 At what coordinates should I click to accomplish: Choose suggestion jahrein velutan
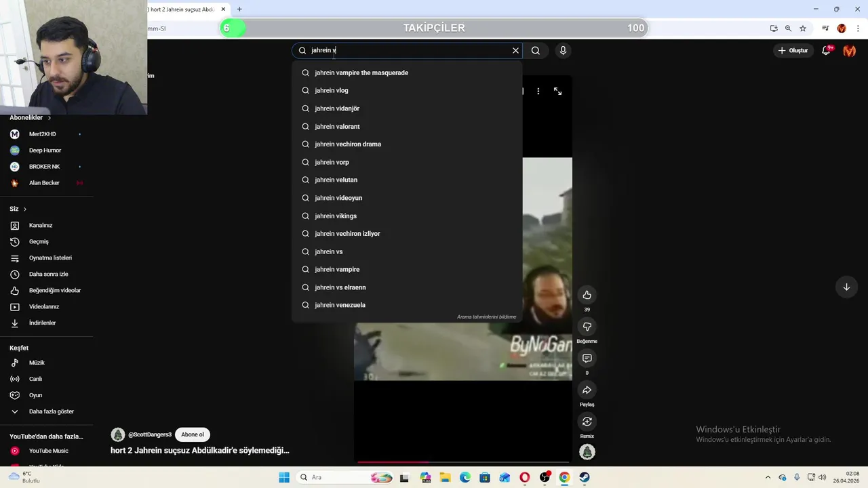click(x=407, y=180)
